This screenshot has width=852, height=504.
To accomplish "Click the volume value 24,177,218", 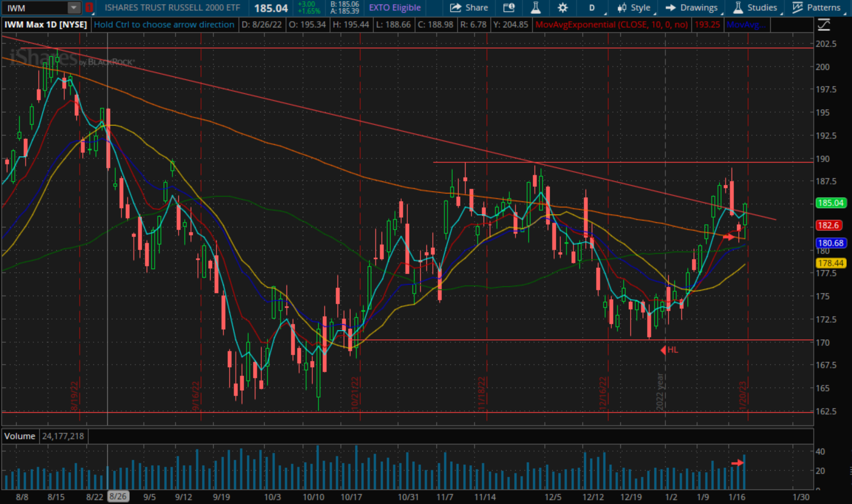I will [63, 436].
